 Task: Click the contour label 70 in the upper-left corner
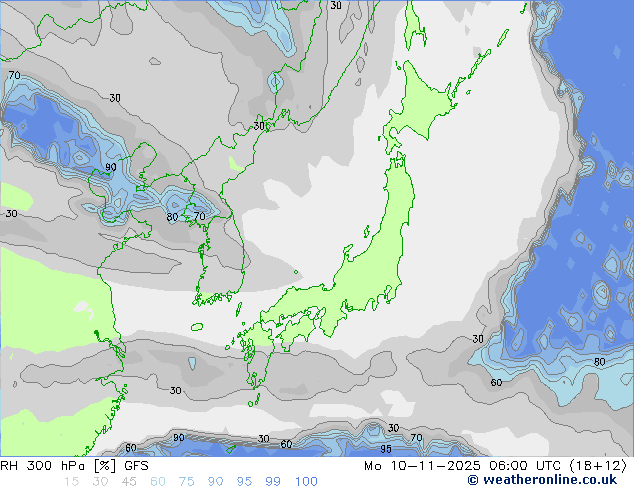15,75
